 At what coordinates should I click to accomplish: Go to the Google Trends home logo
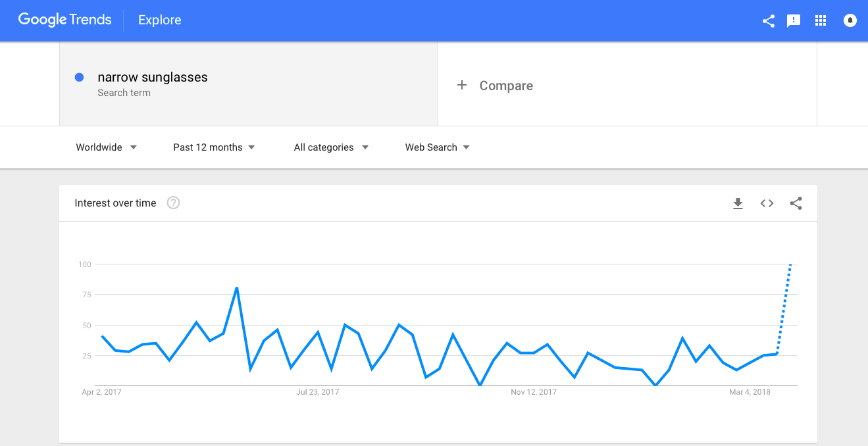point(64,20)
